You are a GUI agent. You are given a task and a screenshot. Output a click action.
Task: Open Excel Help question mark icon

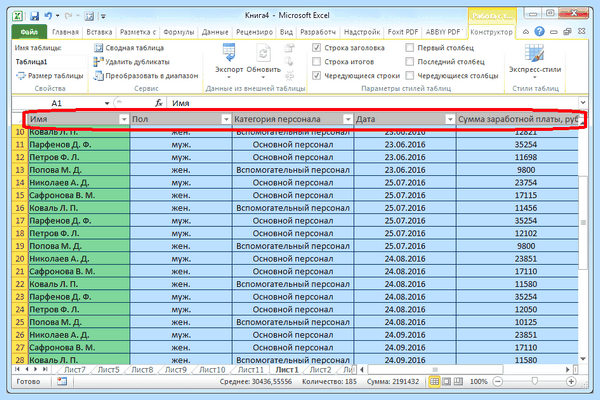point(540,31)
